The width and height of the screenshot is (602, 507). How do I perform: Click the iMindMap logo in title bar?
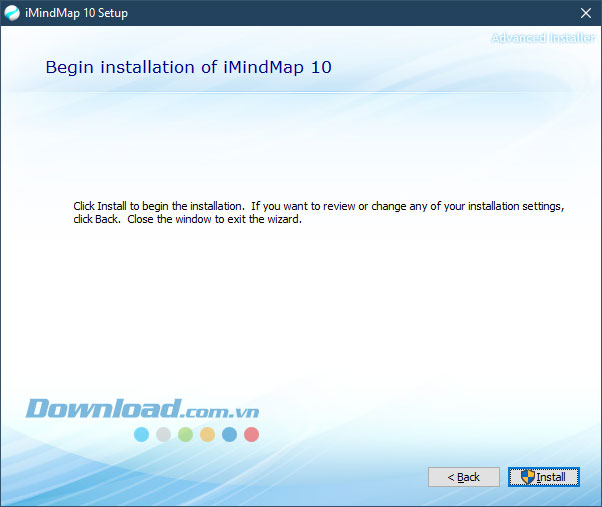point(13,13)
